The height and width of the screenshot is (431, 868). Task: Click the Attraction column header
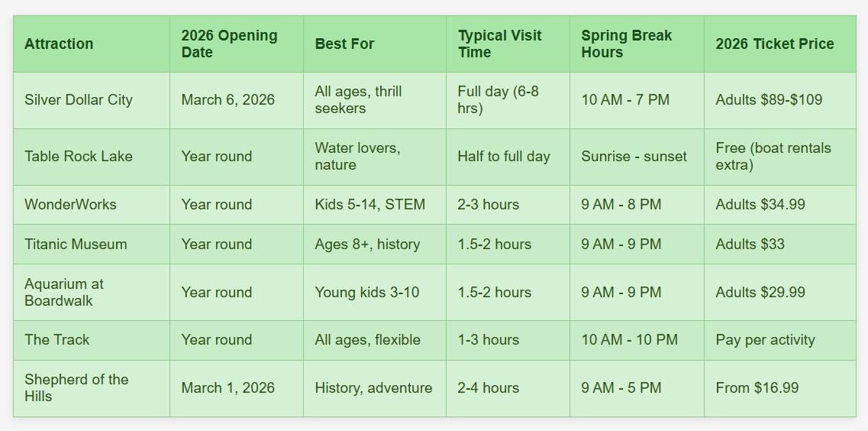point(59,44)
